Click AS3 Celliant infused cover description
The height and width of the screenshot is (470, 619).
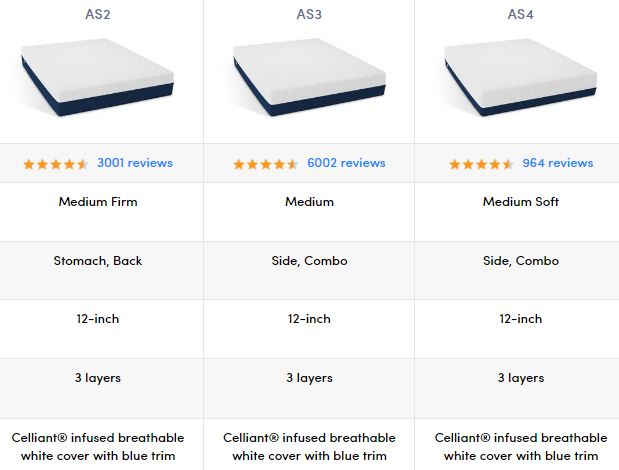[x=310, y=447]
